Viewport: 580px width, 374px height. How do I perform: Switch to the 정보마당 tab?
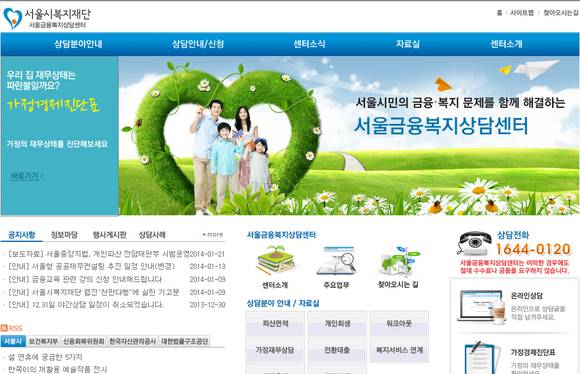[x=64, y=235]
